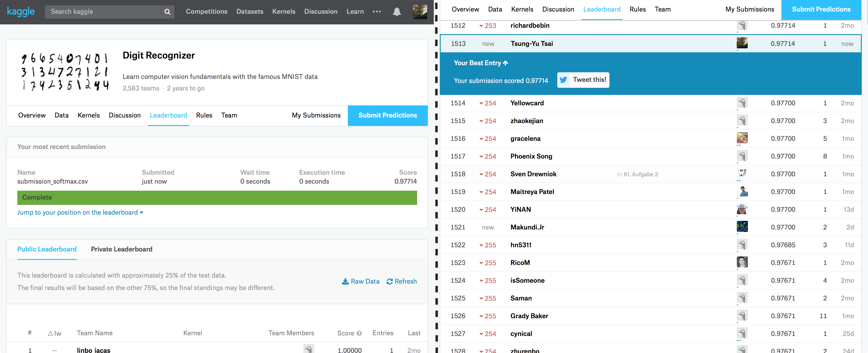Click the search magnifier icon
Viewport: 868px width, 353px height.
pyautogui.click(x=167, y=12)
